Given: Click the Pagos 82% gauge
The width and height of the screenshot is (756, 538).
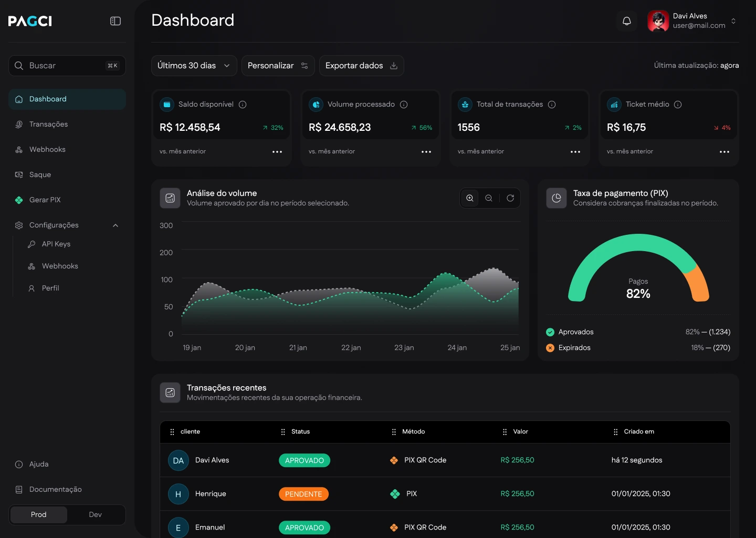Looking at the screenshot, I should point(638,268).
